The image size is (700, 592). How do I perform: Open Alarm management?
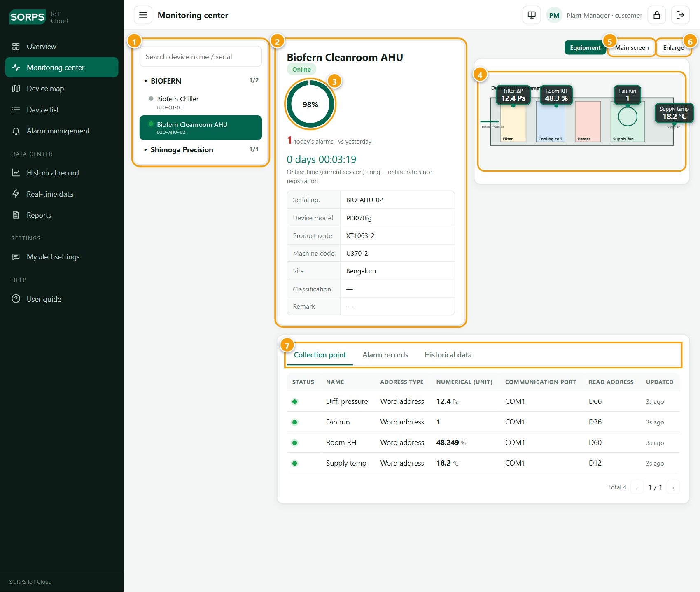pos(62,131)
